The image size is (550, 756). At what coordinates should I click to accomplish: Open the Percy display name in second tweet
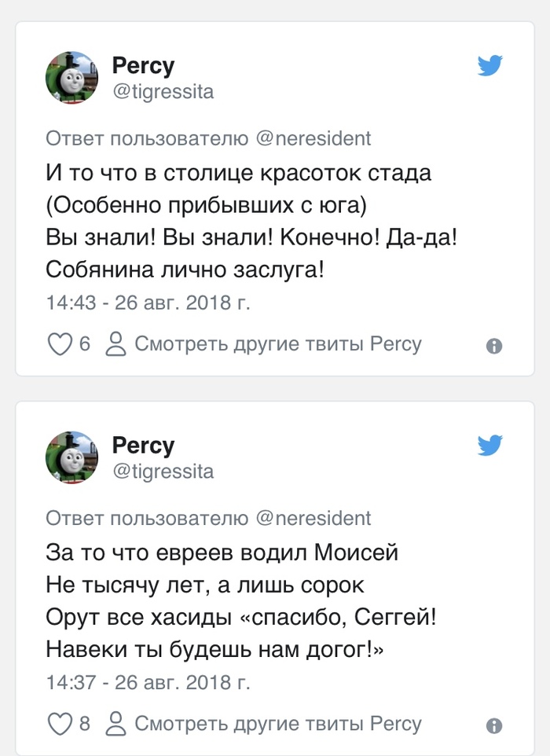coord(143,446)
